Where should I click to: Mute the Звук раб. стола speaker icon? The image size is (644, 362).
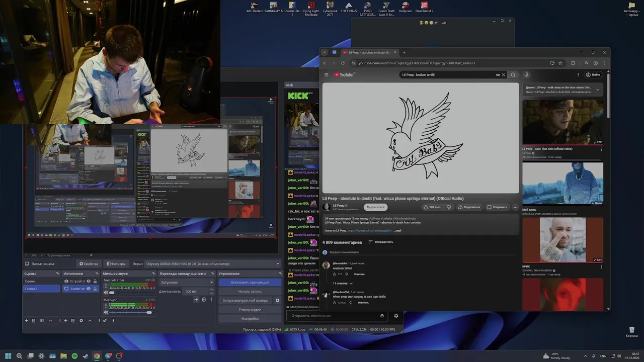[106, 293]
